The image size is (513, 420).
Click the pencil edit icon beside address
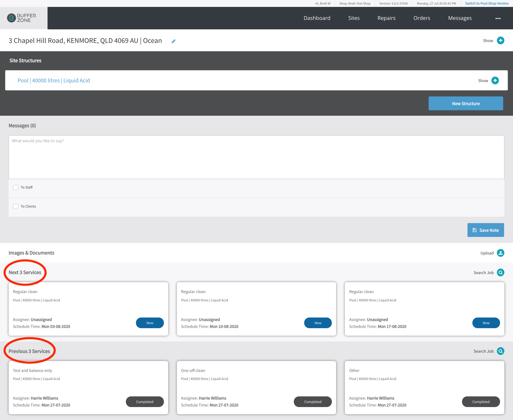point(173,41)
